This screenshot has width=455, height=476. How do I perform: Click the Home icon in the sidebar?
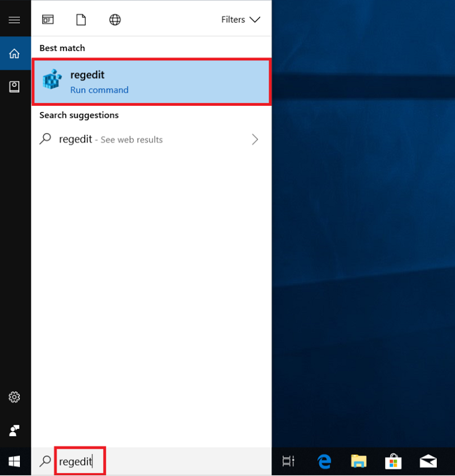15,53
